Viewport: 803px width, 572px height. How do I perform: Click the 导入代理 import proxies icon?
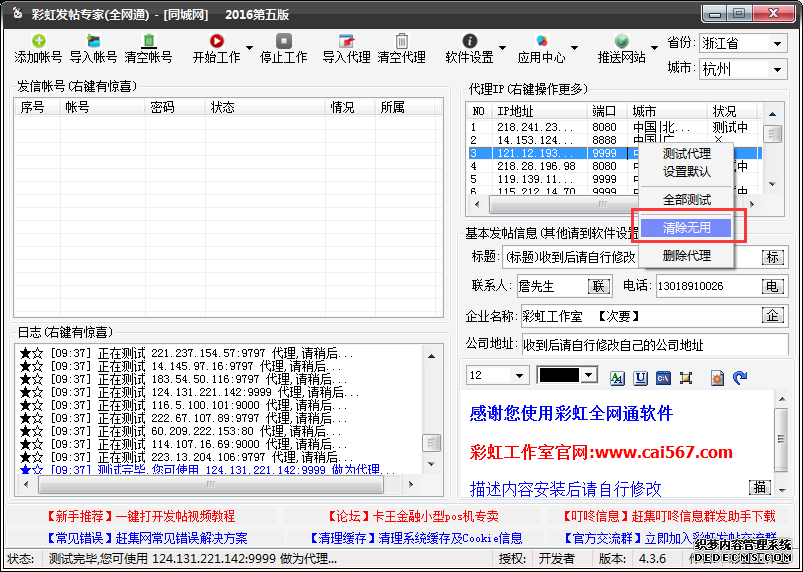(x=347, y=41)
